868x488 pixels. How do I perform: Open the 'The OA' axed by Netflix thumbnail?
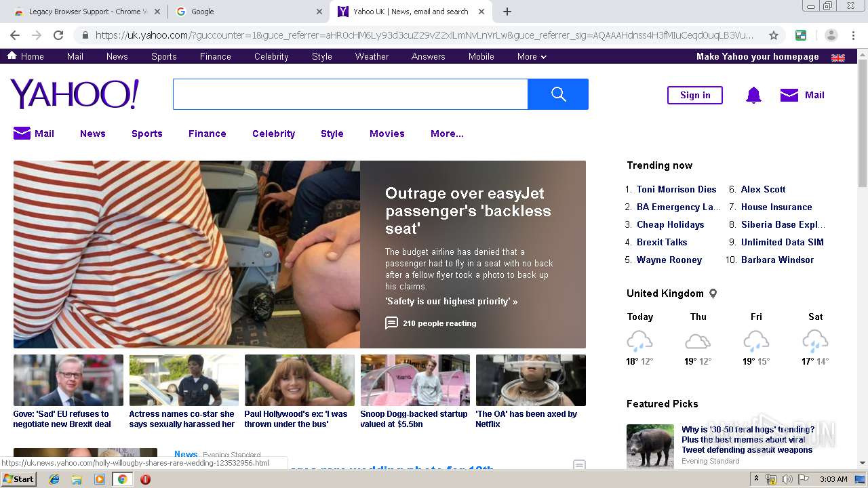pos(531,380)
